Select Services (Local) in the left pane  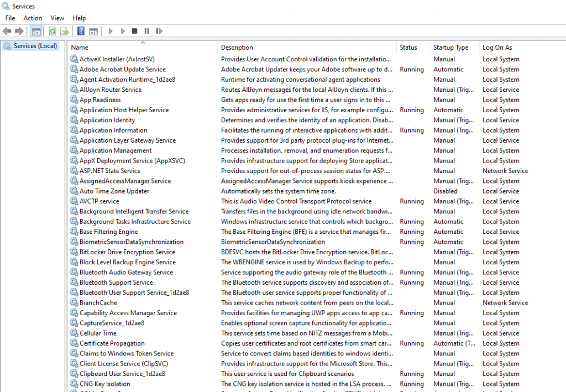[32, 45]
